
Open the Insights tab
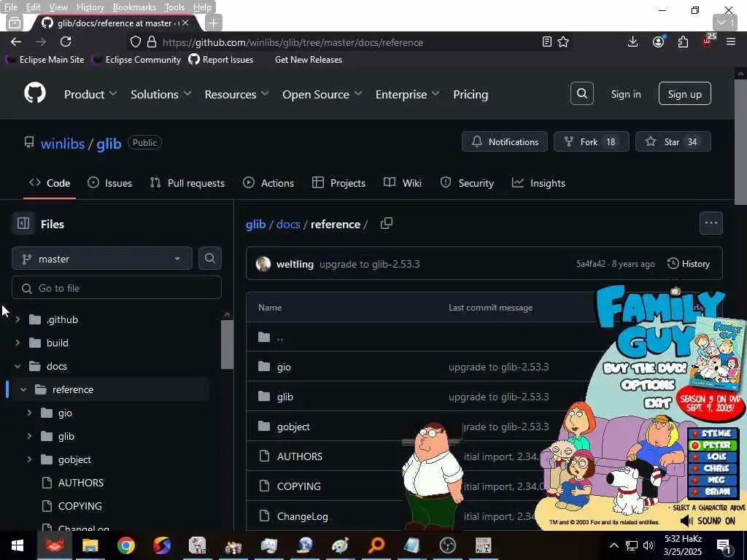(x=539, y=183)
